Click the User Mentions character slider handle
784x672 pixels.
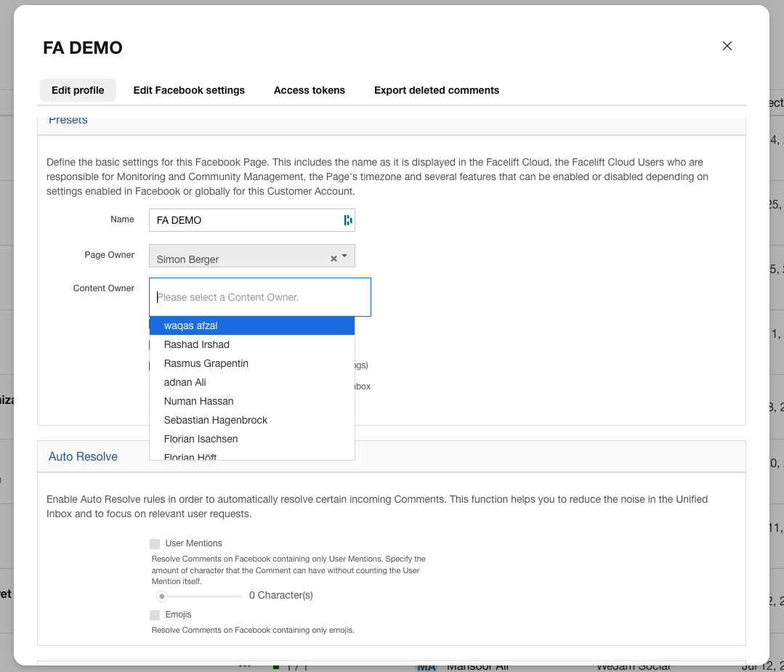tap(161, 596)
